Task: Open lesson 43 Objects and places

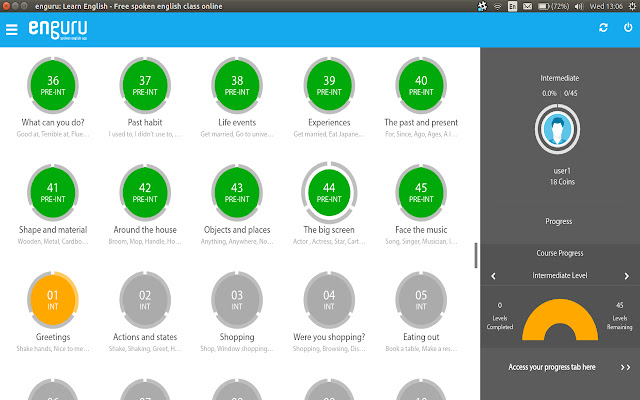Action: pos(237,193)
